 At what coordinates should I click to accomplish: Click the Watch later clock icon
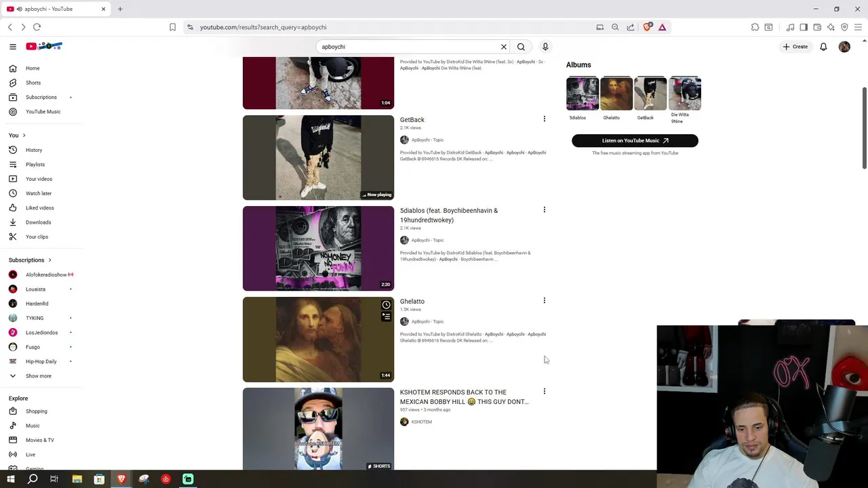tap(13, 193)
